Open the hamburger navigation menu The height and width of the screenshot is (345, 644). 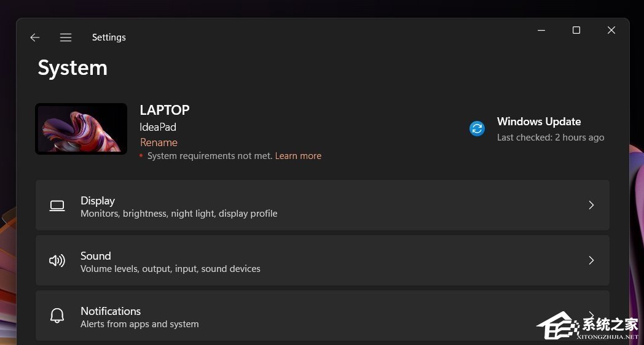click(x=66, y=37)
